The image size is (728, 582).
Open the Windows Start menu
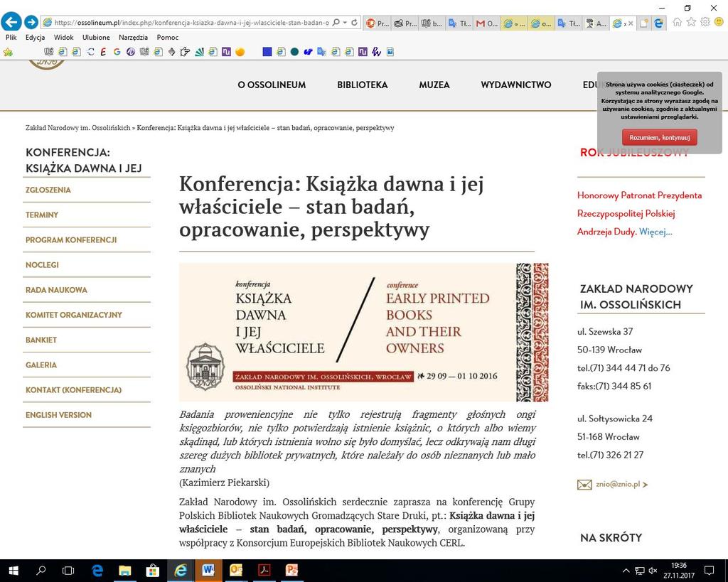pyautogui.click(x=13, y=571)
